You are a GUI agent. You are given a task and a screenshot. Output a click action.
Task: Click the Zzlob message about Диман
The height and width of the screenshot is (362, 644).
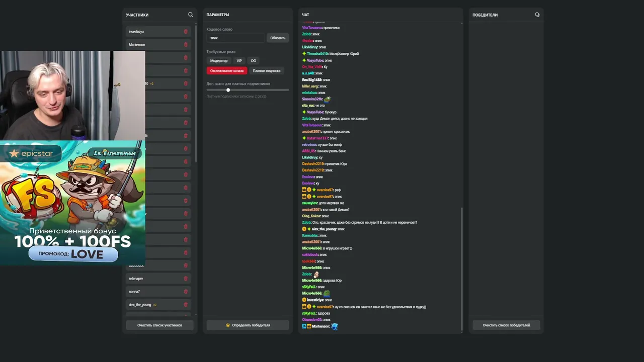(335, 119)
